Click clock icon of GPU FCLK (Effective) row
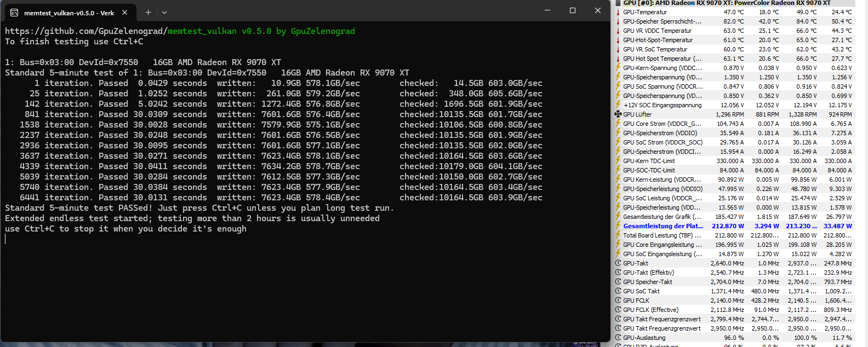868x347 pixels. coord(618,310)
